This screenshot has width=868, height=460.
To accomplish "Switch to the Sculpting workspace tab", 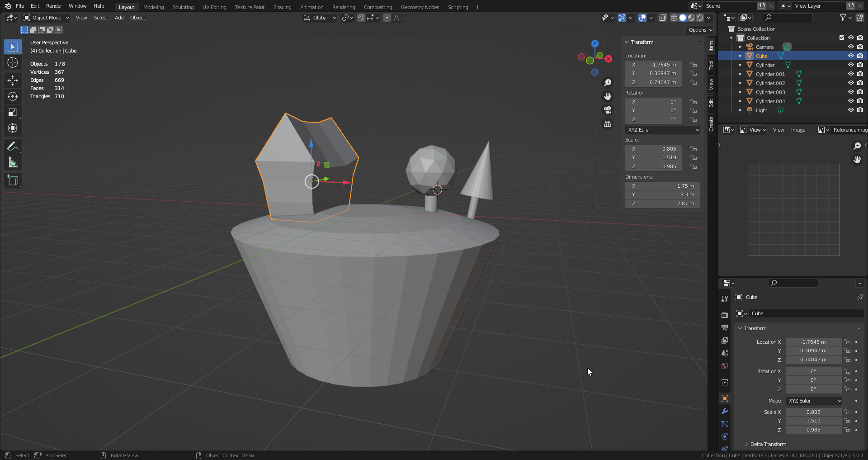I will pyautogui.click(x=183, y=7).
